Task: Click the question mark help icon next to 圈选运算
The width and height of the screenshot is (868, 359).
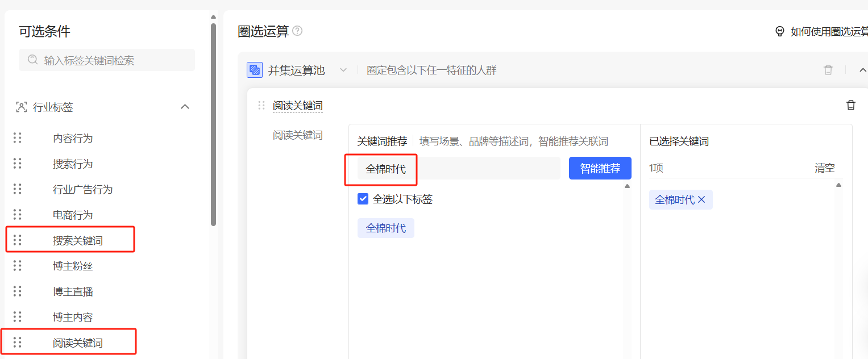Action: [298, 31]
